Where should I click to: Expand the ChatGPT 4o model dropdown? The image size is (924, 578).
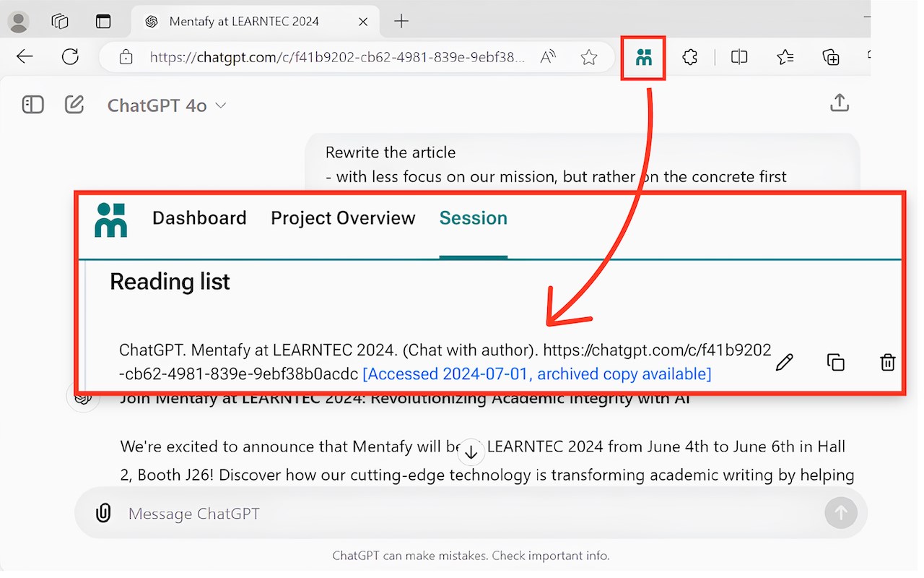tap(167, 105)
